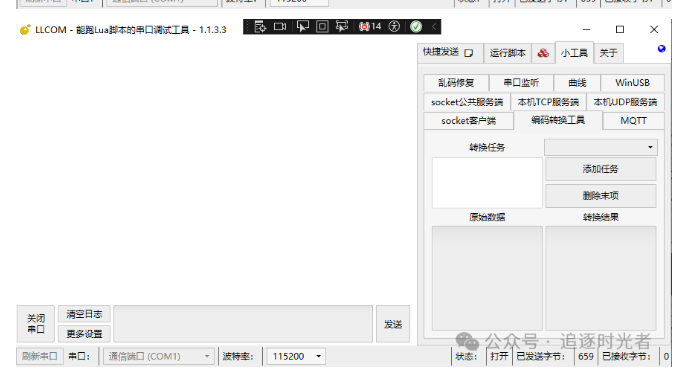
Task: Open the 本机TCP服务端 tab
Action: 548,102
